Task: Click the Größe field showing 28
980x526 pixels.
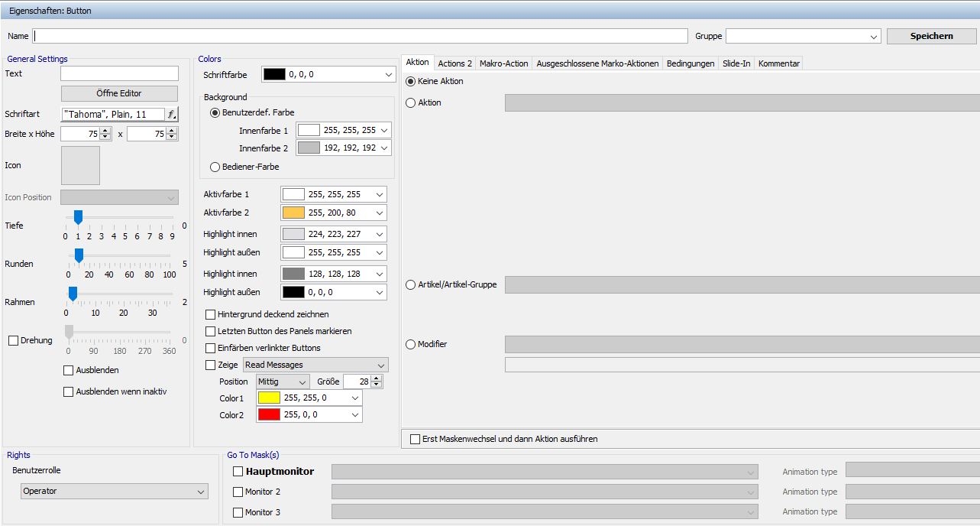Action: pyautogui.click(x=357, y=382)
